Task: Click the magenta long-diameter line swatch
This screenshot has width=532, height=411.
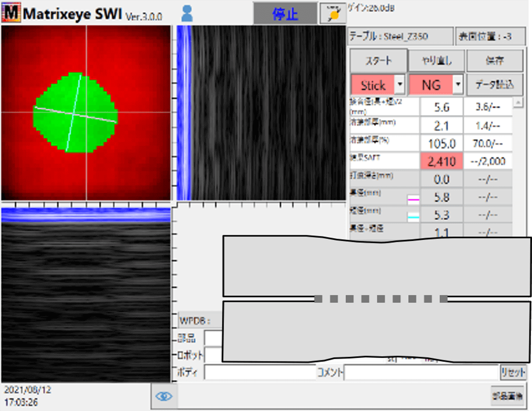Action: 413,199
